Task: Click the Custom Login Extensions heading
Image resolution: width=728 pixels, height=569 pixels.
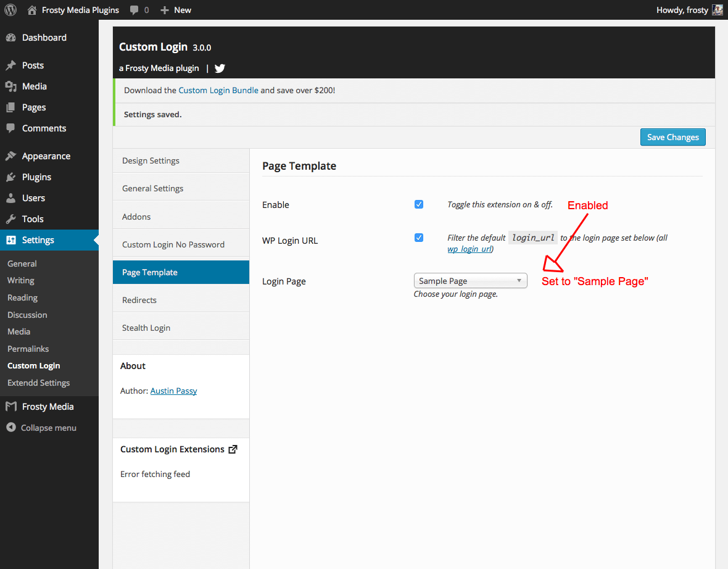Action: pos(172,449)
